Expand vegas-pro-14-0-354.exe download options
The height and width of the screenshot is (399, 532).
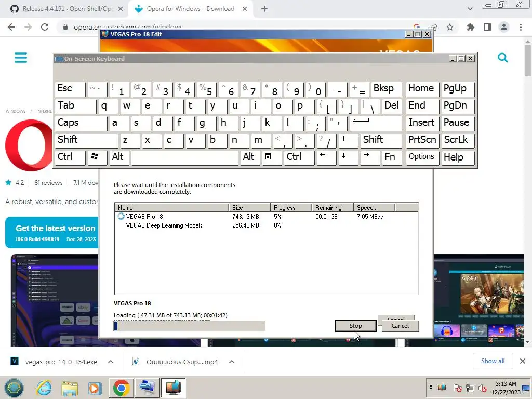[111, 362]
